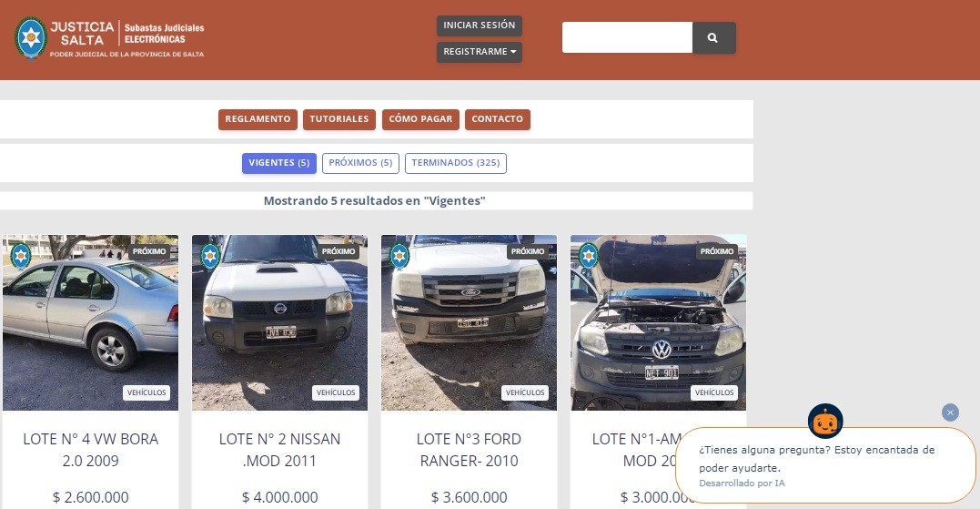Open the Nissan pickup vehicle photo

coord(279,322)
